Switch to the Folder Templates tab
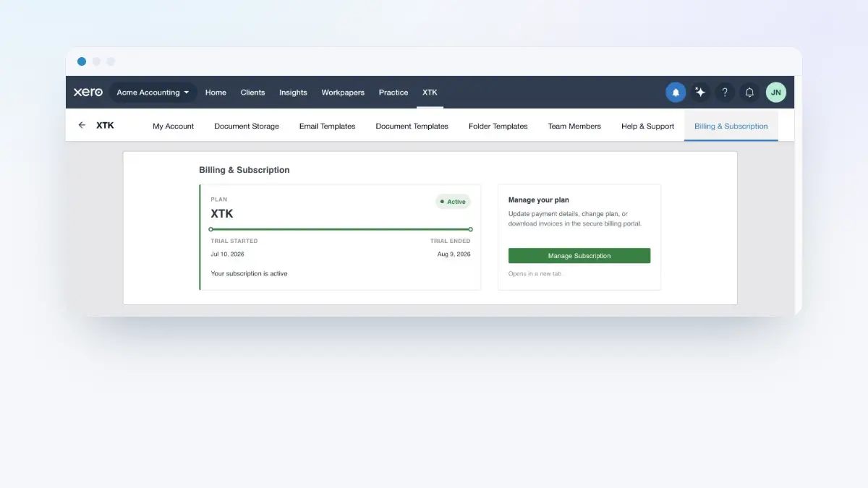Image resolution: width=868 pixels, height=488 pixels. click(498, 126)
